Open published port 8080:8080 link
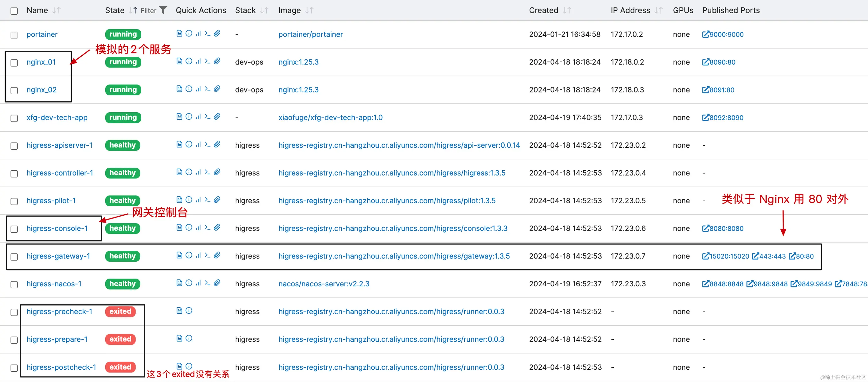This screenshot has height=382, width=868. tap(723, 229)
